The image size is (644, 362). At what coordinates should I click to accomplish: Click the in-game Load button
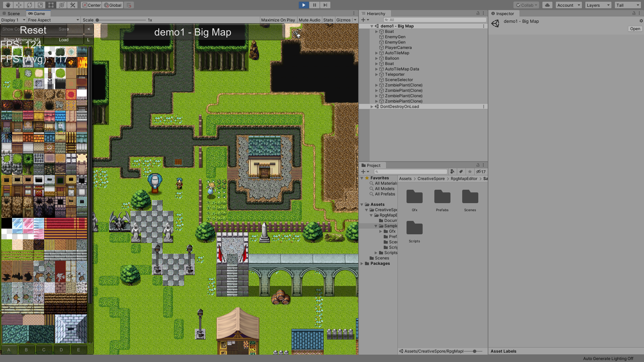coord(64,40)
